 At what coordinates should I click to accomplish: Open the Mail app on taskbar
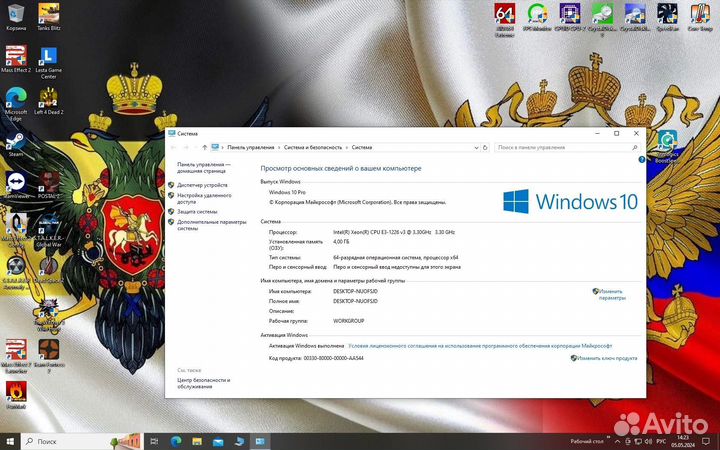click(218, 441)
